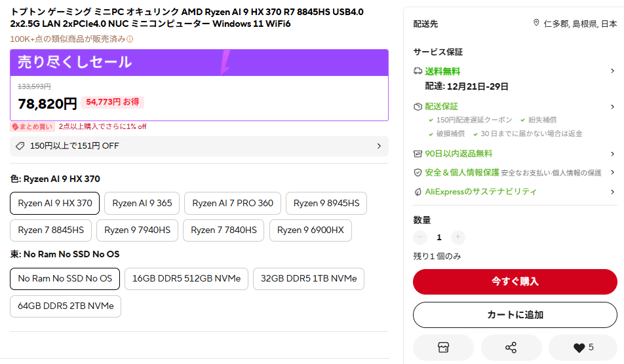Click 今すぐ購入 buy now button
The height and width of the screenshot is (364, 624).
pyautogui.click(x=515, y=282)
